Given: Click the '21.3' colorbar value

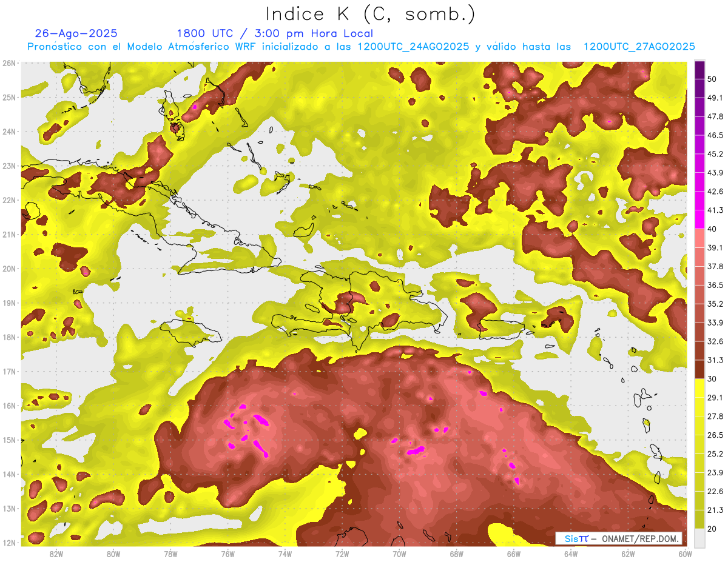Looking at the screenshot, I should (x=715, y=510).
